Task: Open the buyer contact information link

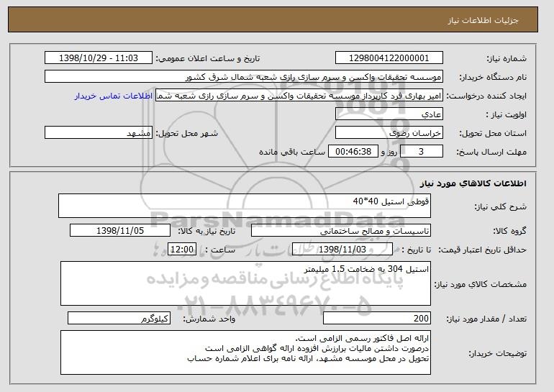Action: 114,96
